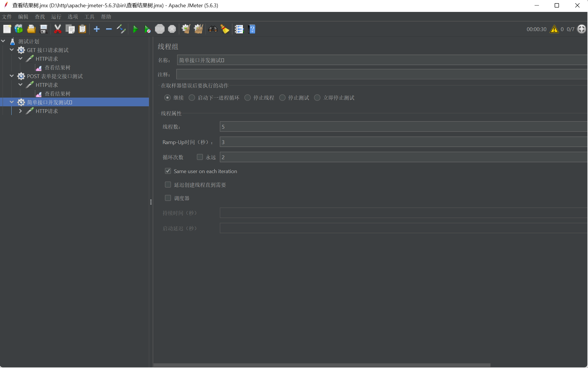This screenshot has width=588, height=368.
Task: Collapse the GET 接口请求测试 thread group
Action: pos(12,50)
